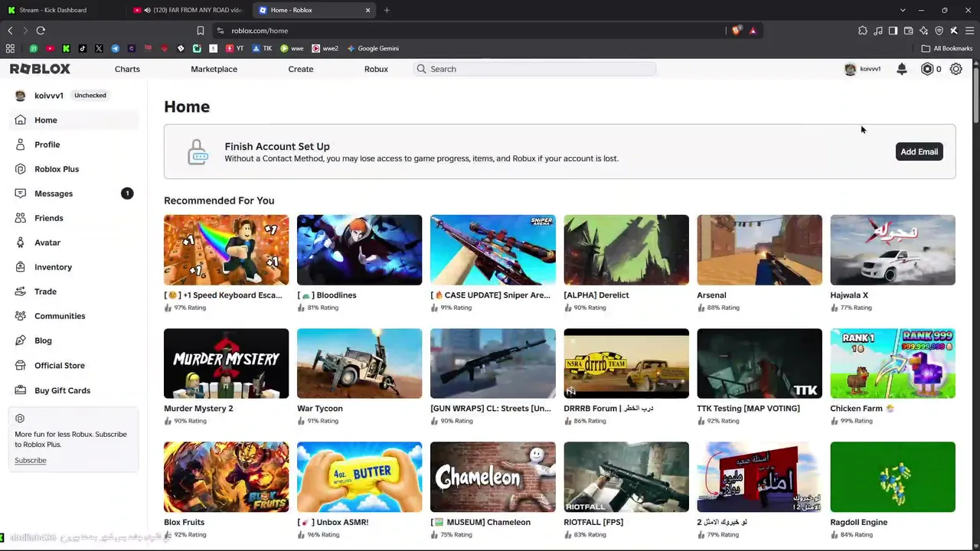Open the Brave playlist music icon
The image size is (980, 551).
click(878, 31)
